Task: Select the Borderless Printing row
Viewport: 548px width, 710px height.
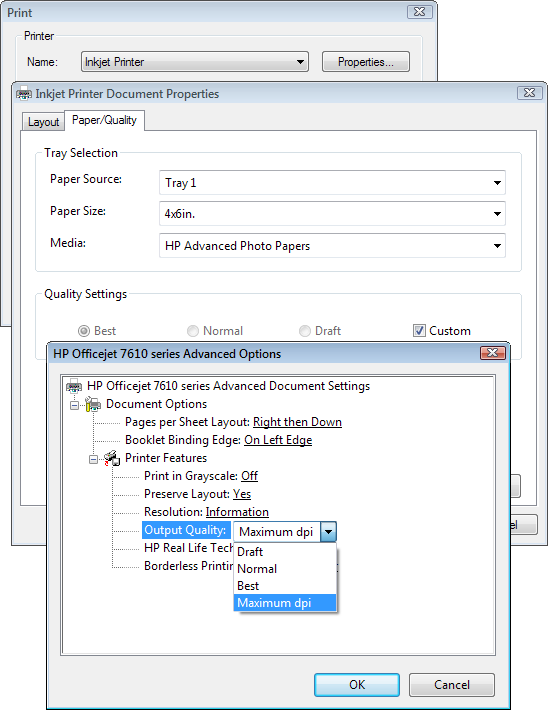Action: 188,566
